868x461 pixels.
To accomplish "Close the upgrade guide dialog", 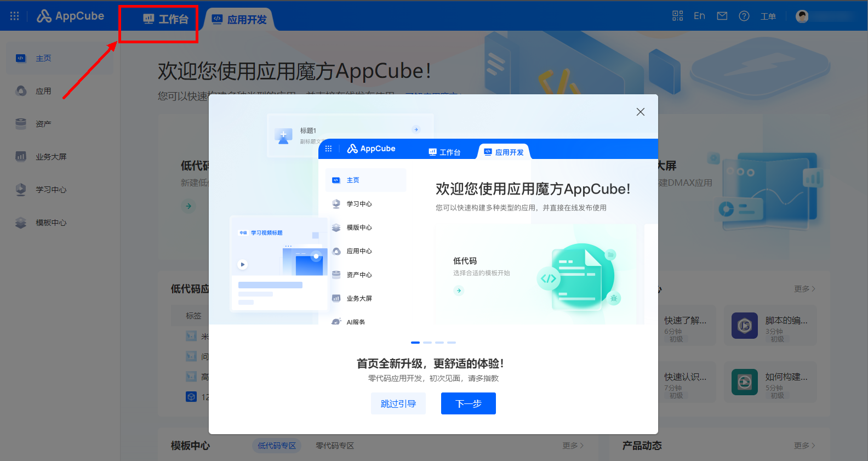I will pos(641,112).
